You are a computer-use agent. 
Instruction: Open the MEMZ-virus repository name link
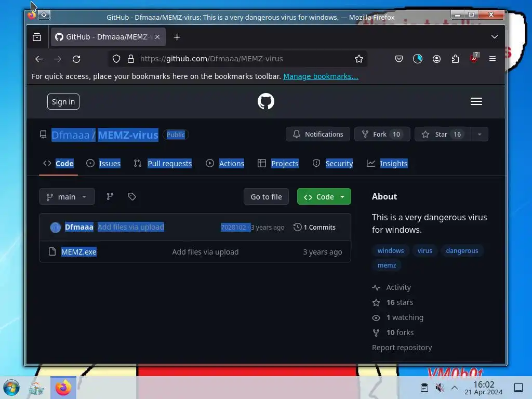point(128,135)
